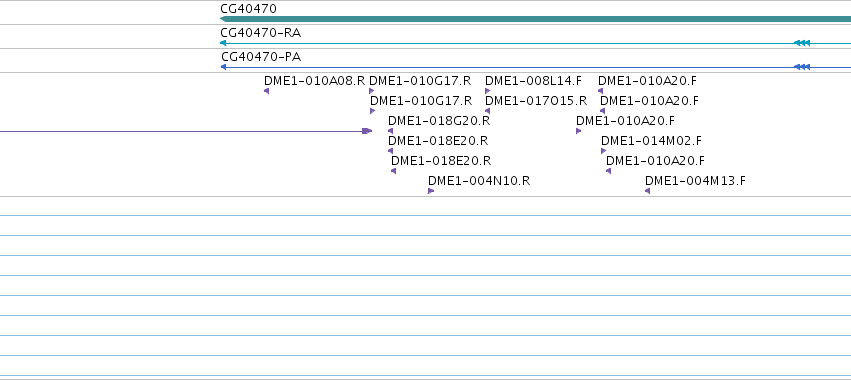Click arrow marker beneath DME1-010A08.R
The height and width of the screenshot is (380, 851).
coord(266,91)
